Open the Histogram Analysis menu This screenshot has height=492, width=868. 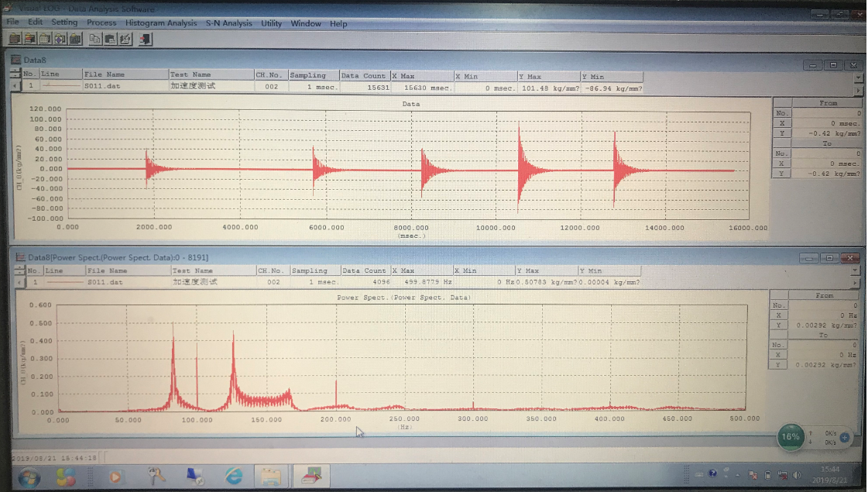click(161, 23)
